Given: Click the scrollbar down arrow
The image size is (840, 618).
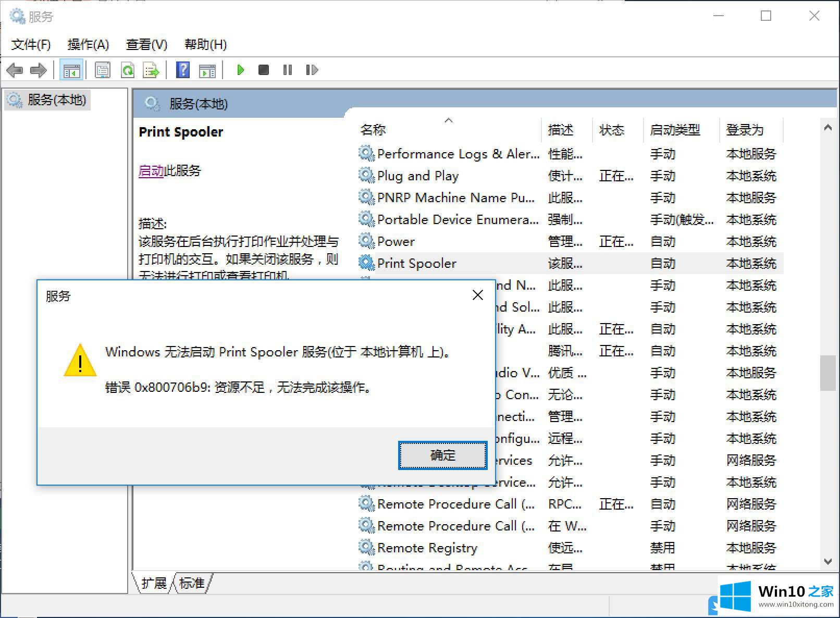Looking at the screenshot, I should (827, 561).
